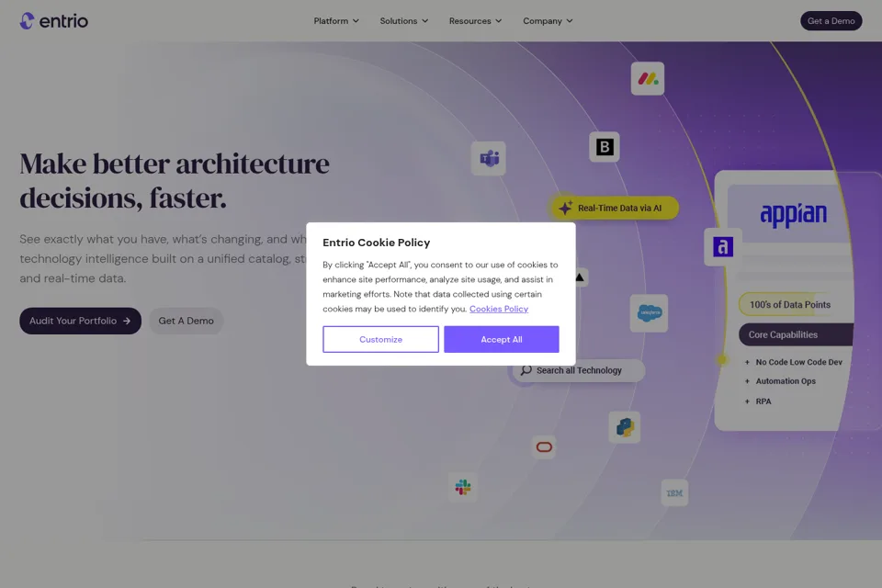The height and width of the screenshot is (588, 882).
Task: Click the Audit Your Portfolio button
Action: pyautogui.click(x=81, y=321)
